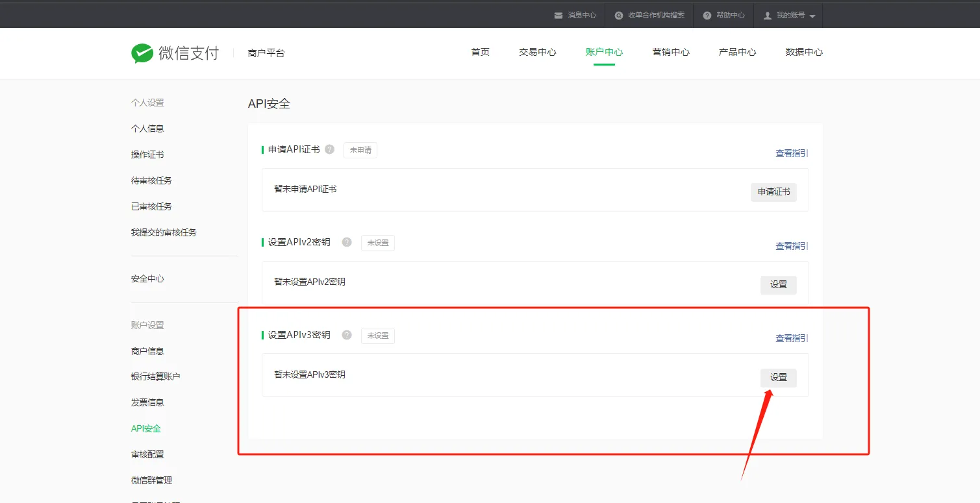Click the 收单合作机构搜索 magnifier icon
Viewport: 980px width, 503px height.
pos(618,15)
